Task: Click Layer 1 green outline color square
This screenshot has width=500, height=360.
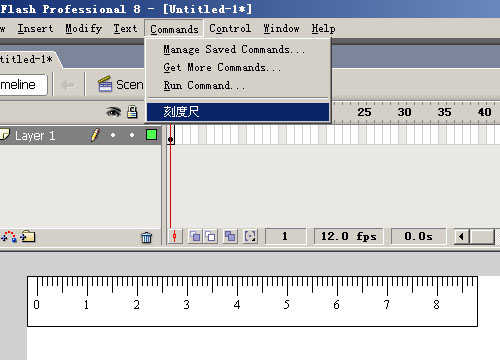Action: (x=151, y=135)
